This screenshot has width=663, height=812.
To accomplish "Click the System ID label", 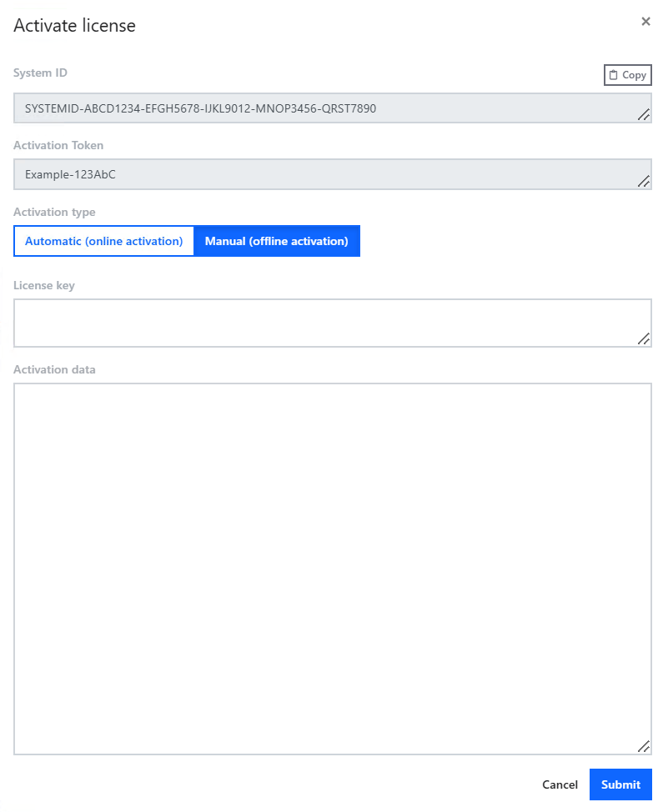I will coord(40,73).
